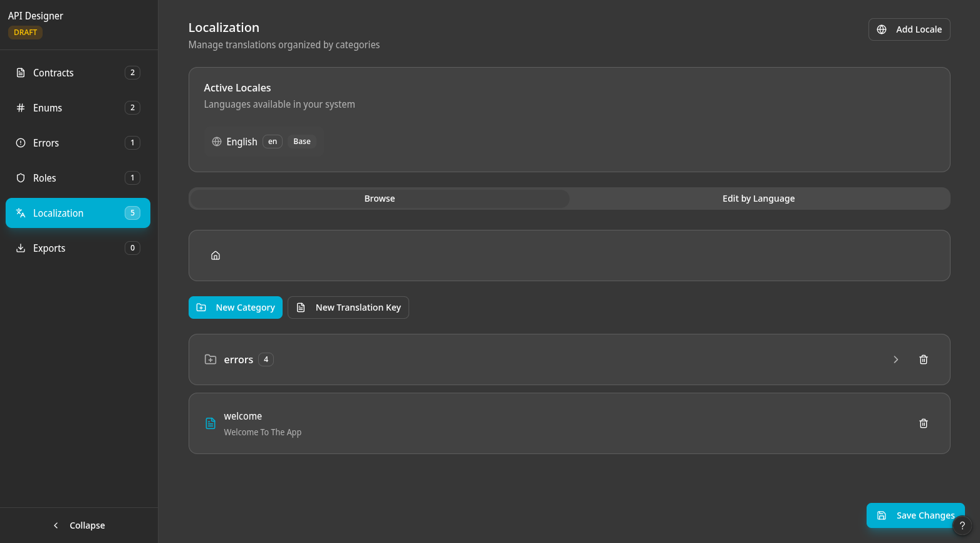Delete the errors category with its trash icon
The height and width of the screenshot is (543, 980).
click(x=924, y=359)
